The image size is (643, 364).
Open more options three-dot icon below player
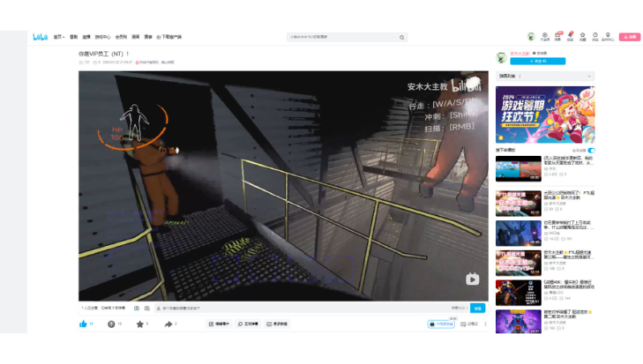pyautogui.click(x=485, y=324)
